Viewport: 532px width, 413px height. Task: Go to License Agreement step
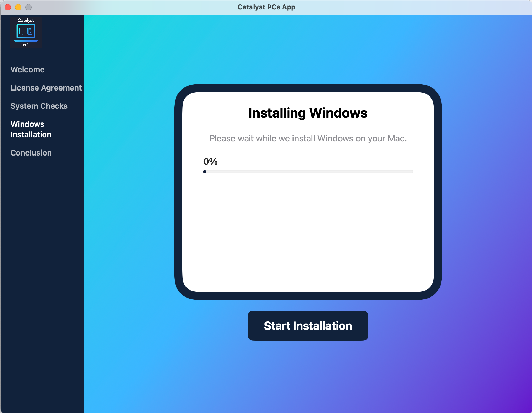46,88
